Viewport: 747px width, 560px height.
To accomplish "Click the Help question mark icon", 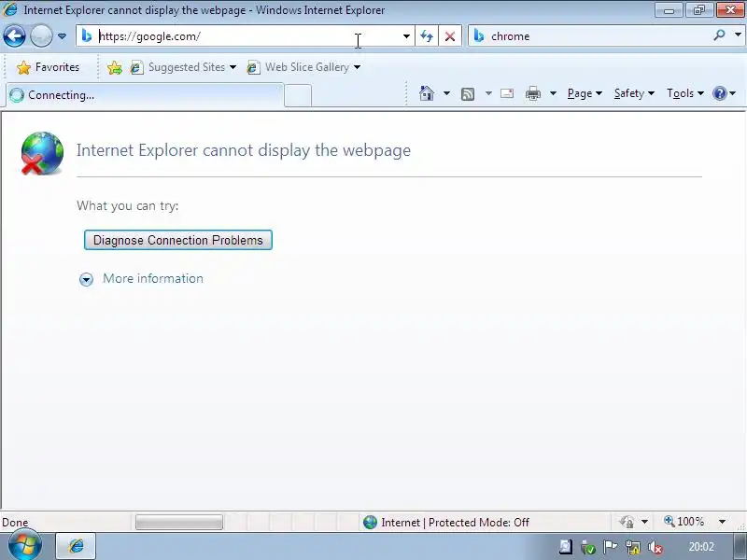I will 719,93.
